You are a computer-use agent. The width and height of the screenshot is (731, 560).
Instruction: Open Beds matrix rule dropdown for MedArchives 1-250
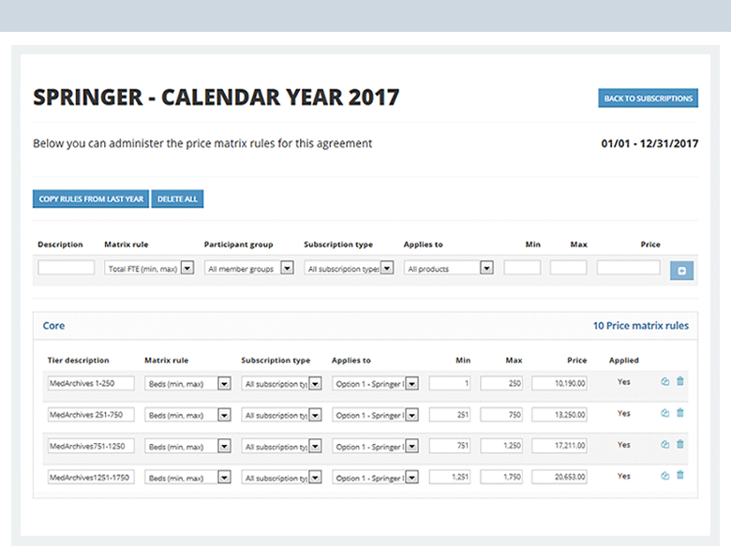(187, 383)
